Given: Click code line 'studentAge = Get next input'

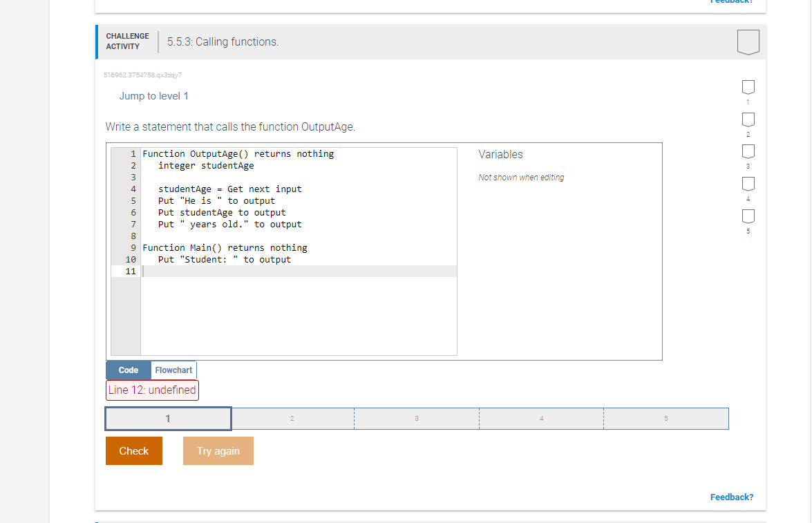Looking at the screenshot, I should [230, 189].
